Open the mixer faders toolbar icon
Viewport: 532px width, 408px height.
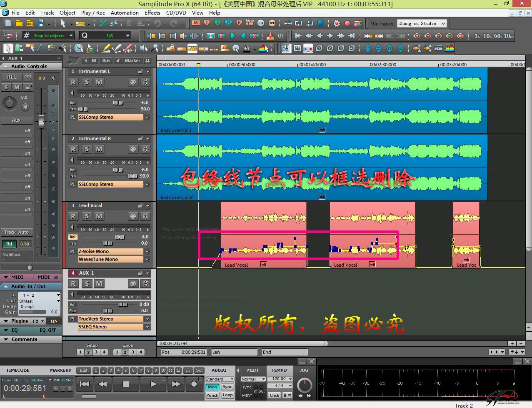coord(297,48)
